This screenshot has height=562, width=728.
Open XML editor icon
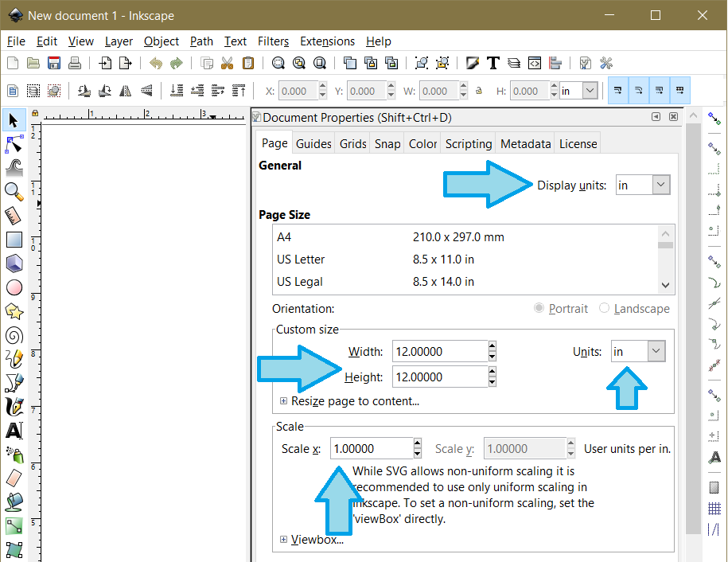(x=535, y=63)
